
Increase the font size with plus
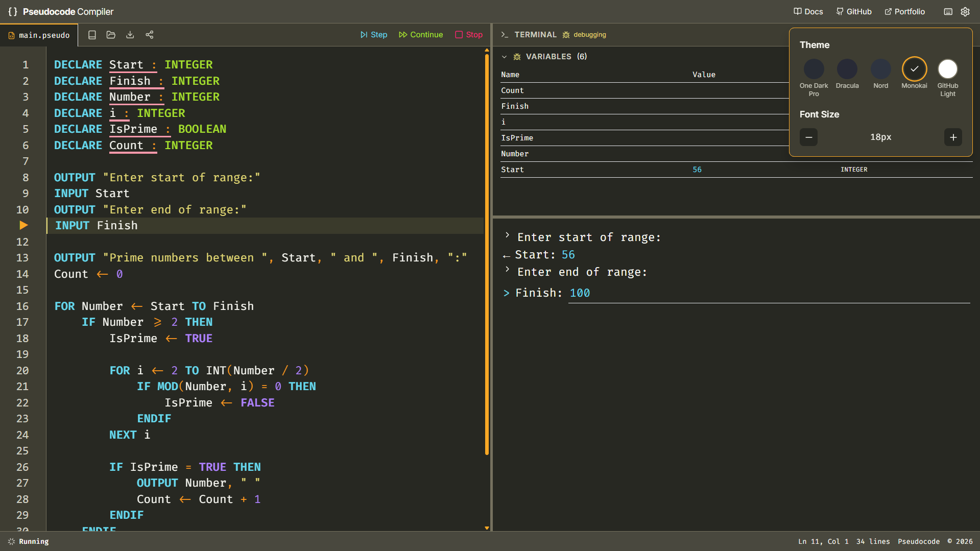point(952,137)
